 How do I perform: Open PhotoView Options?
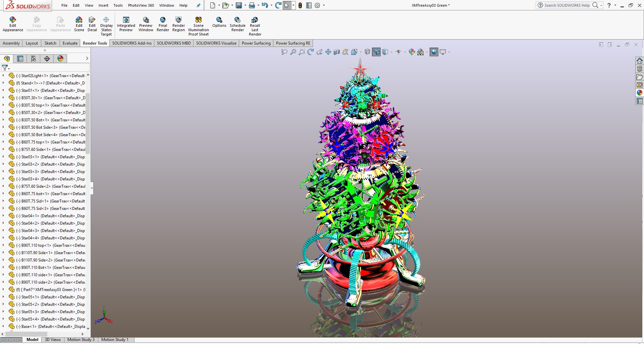click(219, 22)
